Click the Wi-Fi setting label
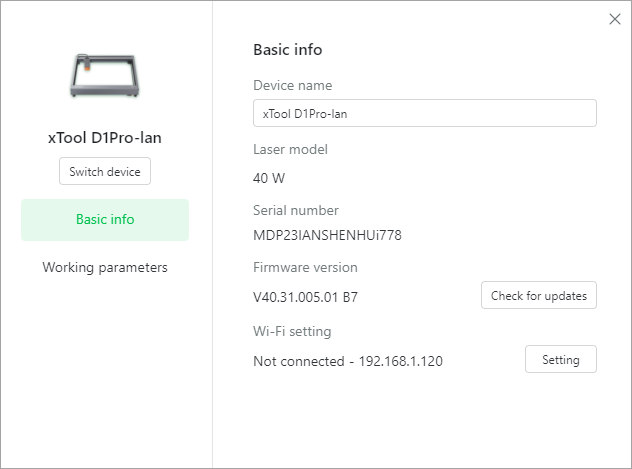Viewport: 632px width, 469px height. 292,331
